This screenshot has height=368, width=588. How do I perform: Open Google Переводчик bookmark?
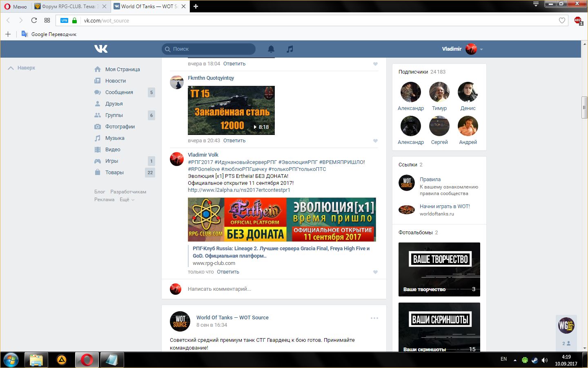click(49, 34)
